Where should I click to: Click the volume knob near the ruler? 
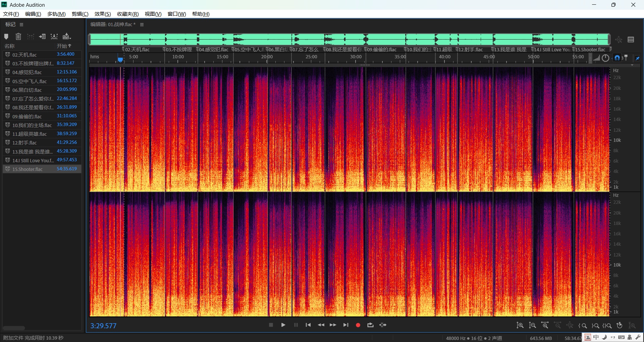pyautogui.click(x=605, y=58)
